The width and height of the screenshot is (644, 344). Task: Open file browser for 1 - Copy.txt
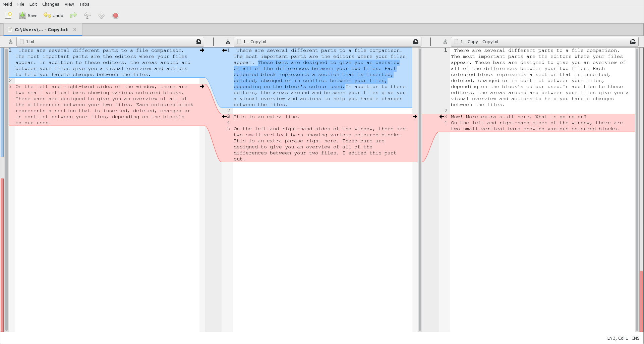[416, 42]
